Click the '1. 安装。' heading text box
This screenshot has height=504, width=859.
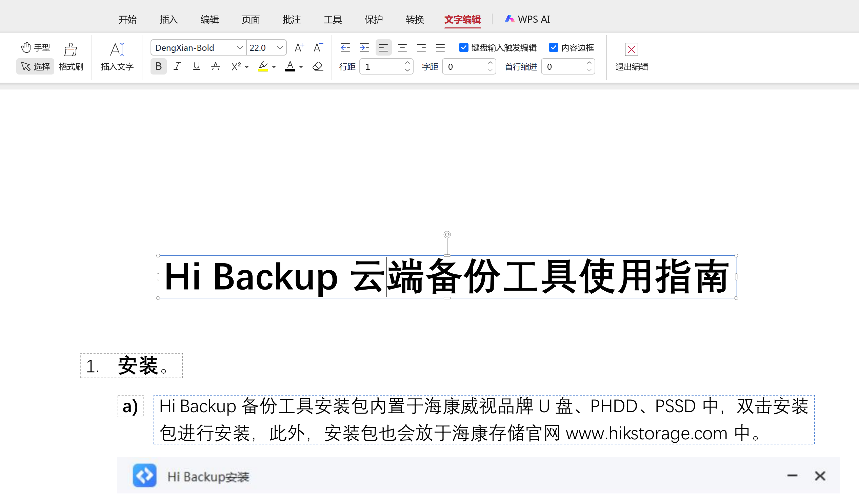click(132, 365)
